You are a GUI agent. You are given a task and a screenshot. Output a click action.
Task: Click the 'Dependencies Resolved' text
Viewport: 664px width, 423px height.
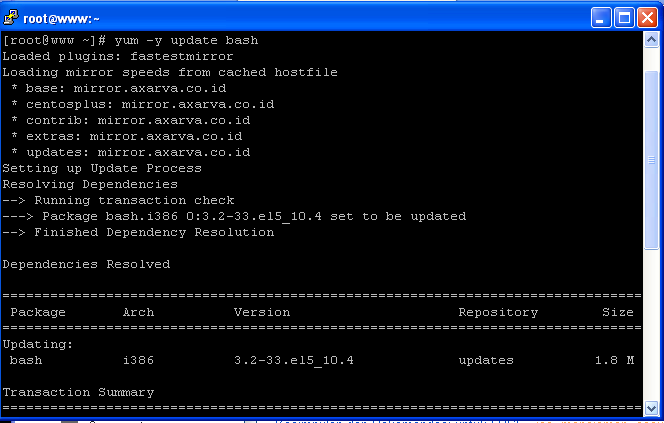pyautogui.click(x=86, y=264)
